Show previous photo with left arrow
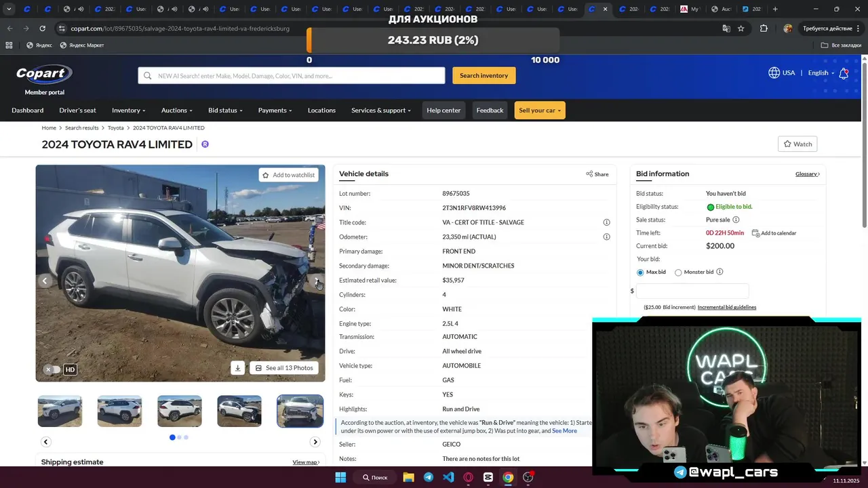Screen dimensions: 868x488 pyautogui.click(x=45, y=281)
